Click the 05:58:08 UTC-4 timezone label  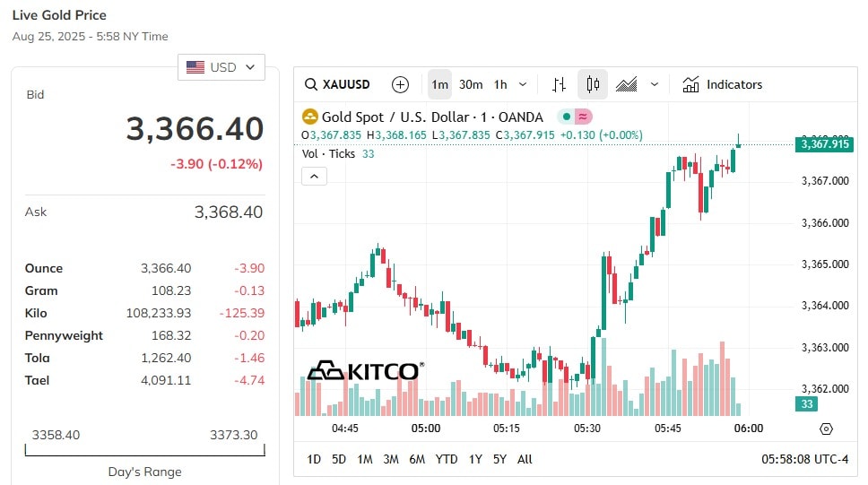coord(805,460)
